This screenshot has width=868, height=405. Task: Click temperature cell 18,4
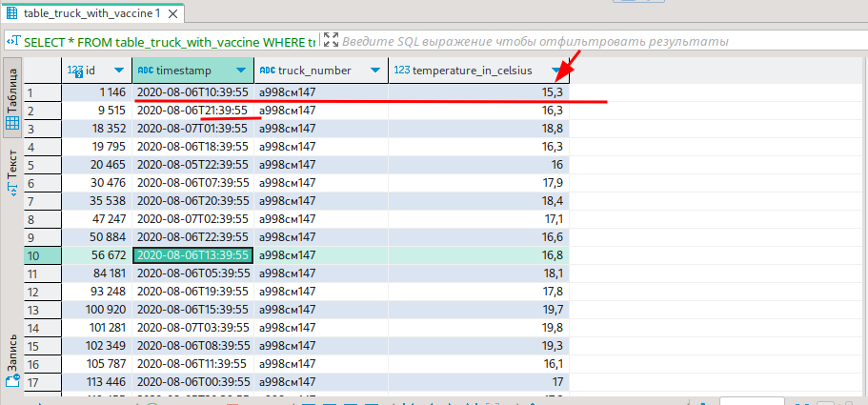[479, 201]
